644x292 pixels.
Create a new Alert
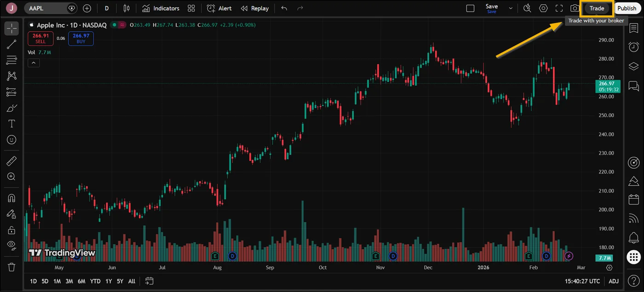tap(219, 8)
